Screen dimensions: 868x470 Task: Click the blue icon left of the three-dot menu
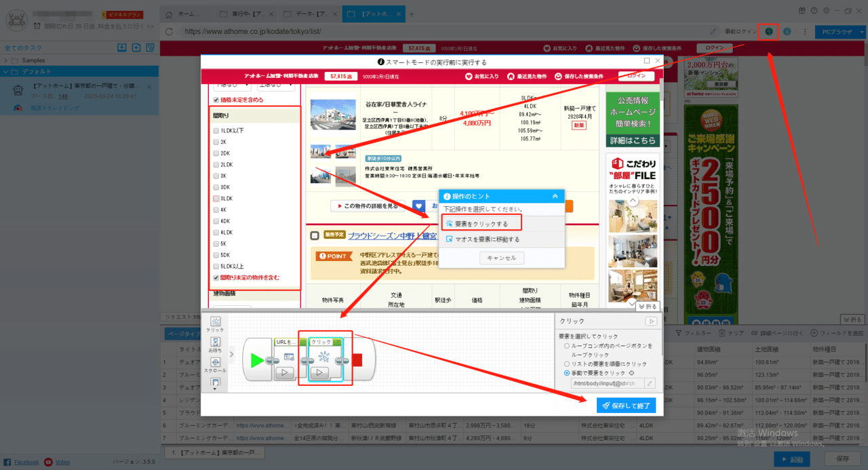pyautogui.click(x=787, y=31)
